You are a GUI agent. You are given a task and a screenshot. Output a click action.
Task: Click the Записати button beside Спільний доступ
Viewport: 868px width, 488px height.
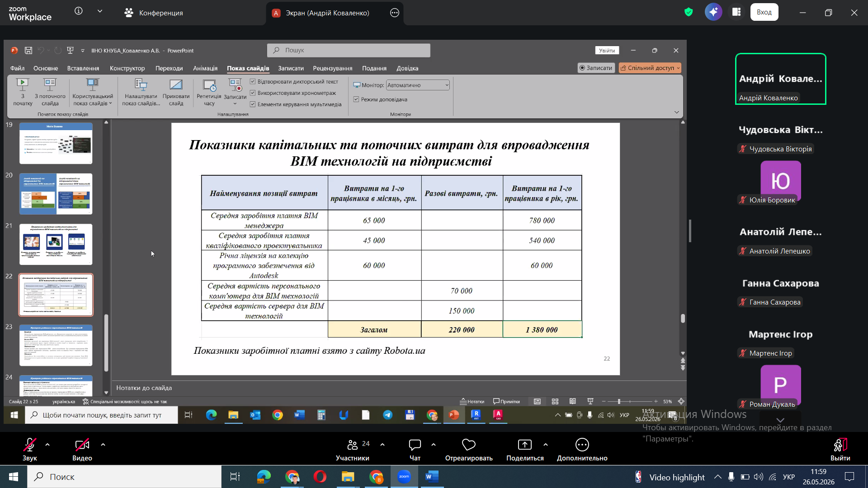(x=596, y=68)
